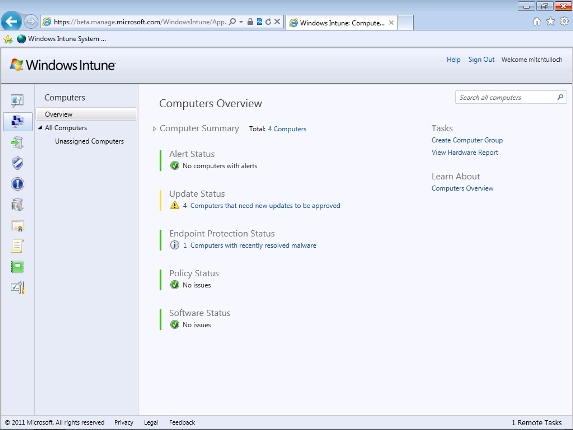Open the Policy workspace icon
This screenshot has height=430, width=573.
(x=17, y=246)
